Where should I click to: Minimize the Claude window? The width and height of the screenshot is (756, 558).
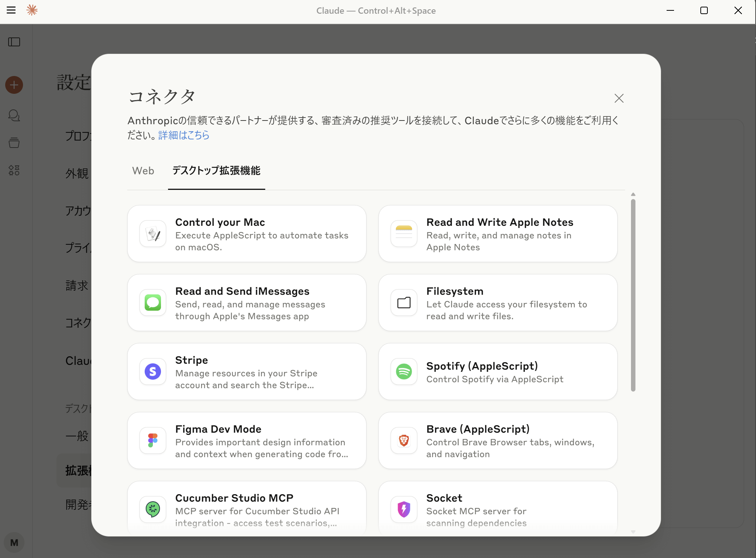point(670,10)
